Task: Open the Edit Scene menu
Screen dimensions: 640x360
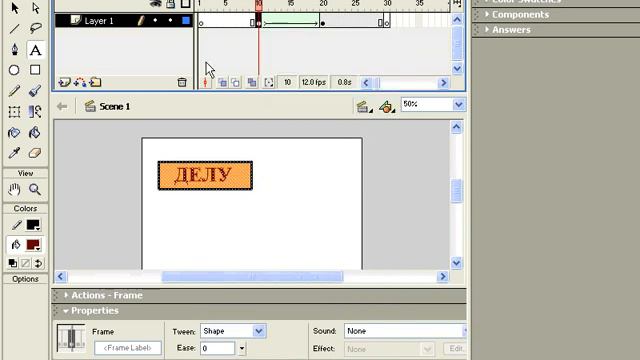Action: (x=363, y=107)
